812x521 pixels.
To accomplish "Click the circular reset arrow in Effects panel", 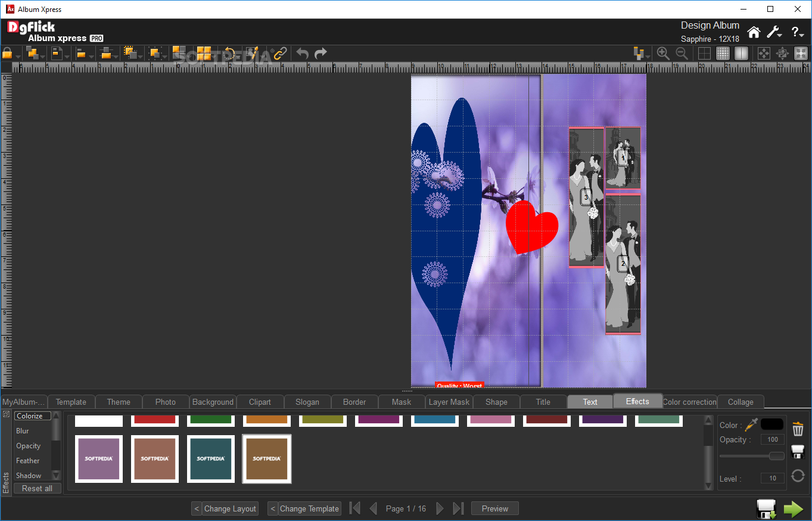I will click(798, 476).
